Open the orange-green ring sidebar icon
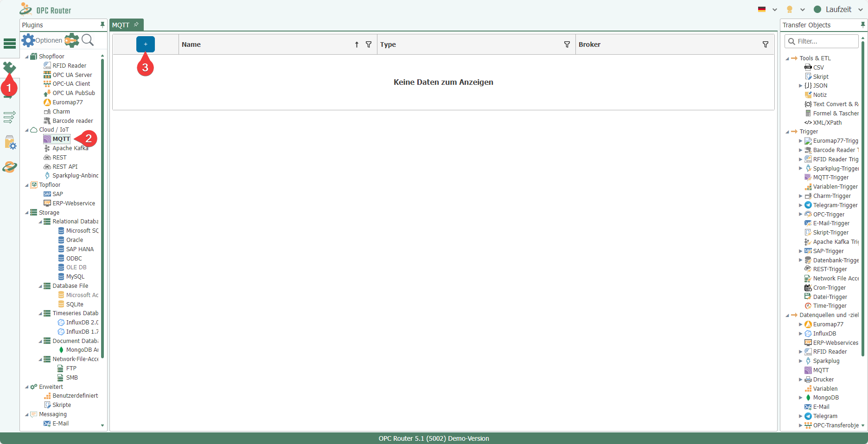 pyautogui.click(x=10, y=167)
